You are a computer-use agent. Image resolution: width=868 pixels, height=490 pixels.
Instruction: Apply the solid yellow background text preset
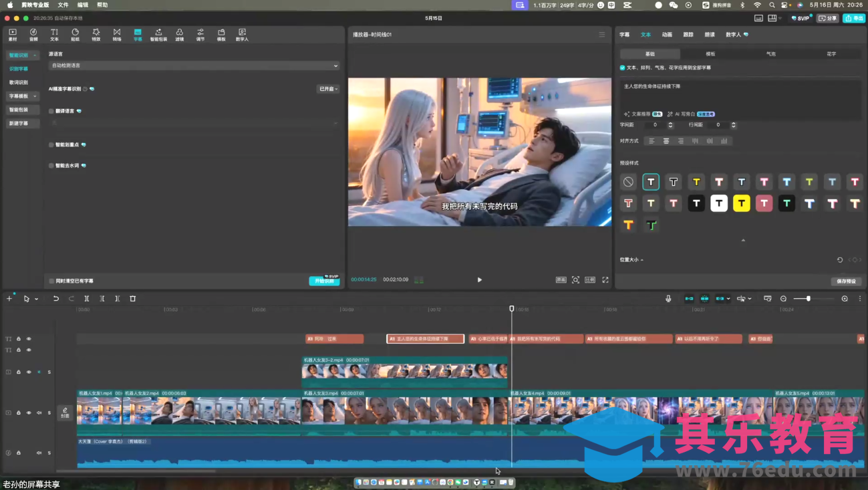pos(741,203)
